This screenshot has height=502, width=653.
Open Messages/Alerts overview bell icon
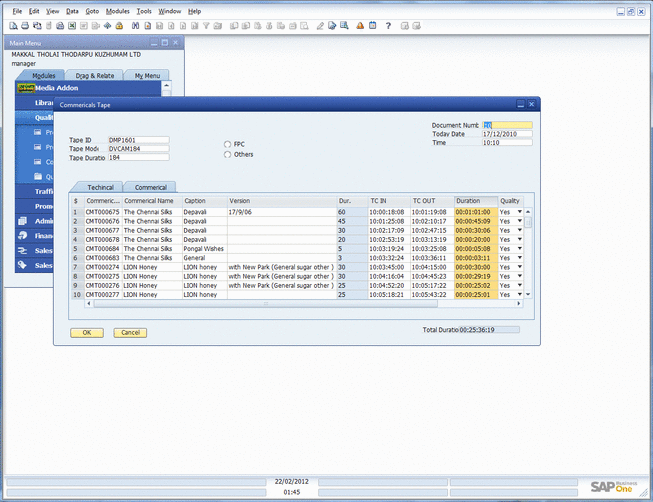[360, 26]
